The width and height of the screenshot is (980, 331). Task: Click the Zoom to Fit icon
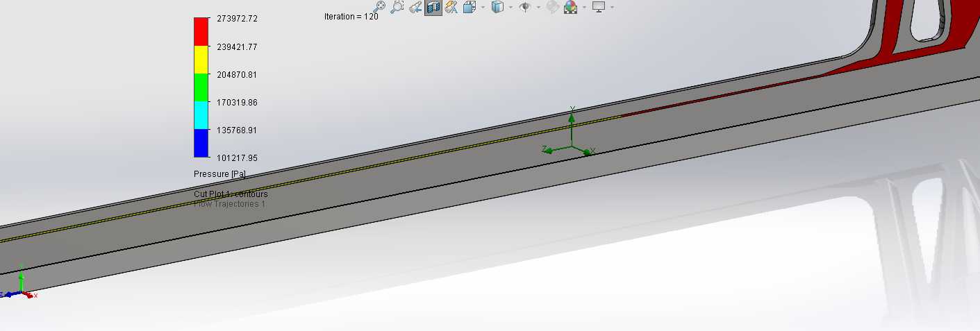tap(380, 7)
